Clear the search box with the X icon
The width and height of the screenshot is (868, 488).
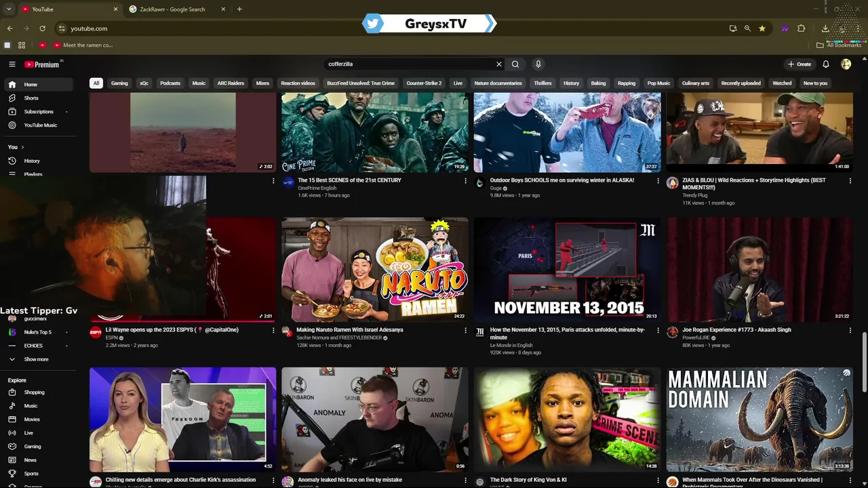click(x=499, y=64)
